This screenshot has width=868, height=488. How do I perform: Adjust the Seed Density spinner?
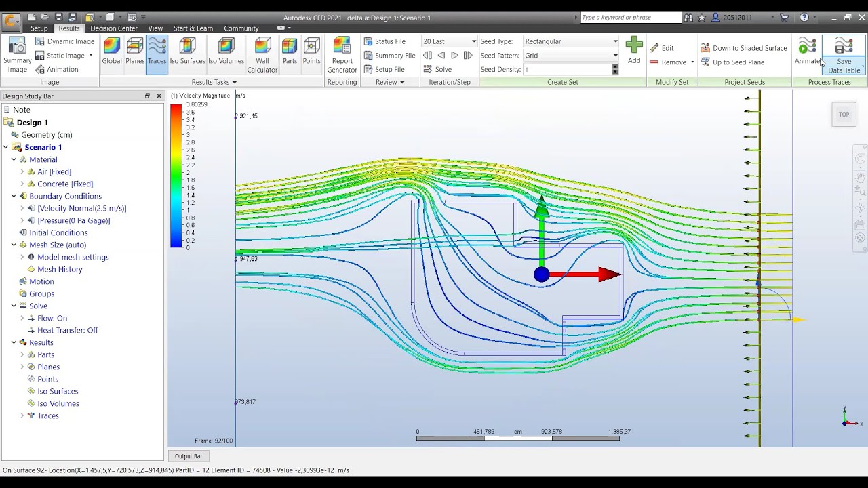point(615,69)
